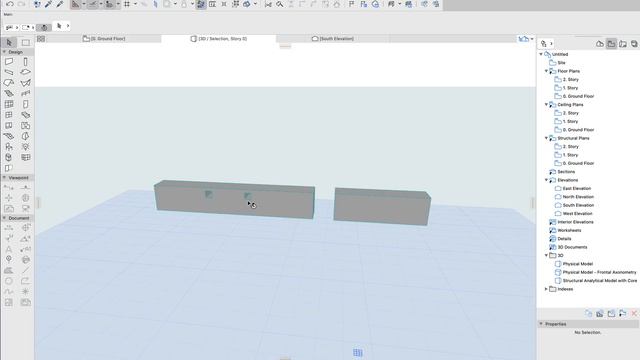Select the Elevation tool under Viewpoint
The image size is (640, 360).
(x=25, y=187)
